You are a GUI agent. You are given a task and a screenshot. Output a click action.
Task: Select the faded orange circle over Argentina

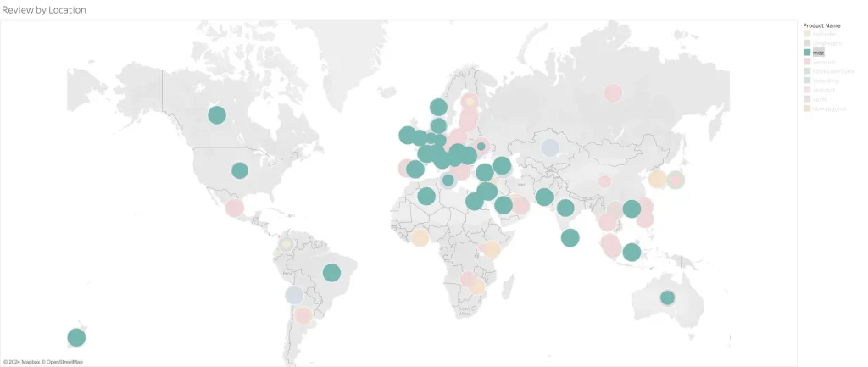(x=303, y=315)
